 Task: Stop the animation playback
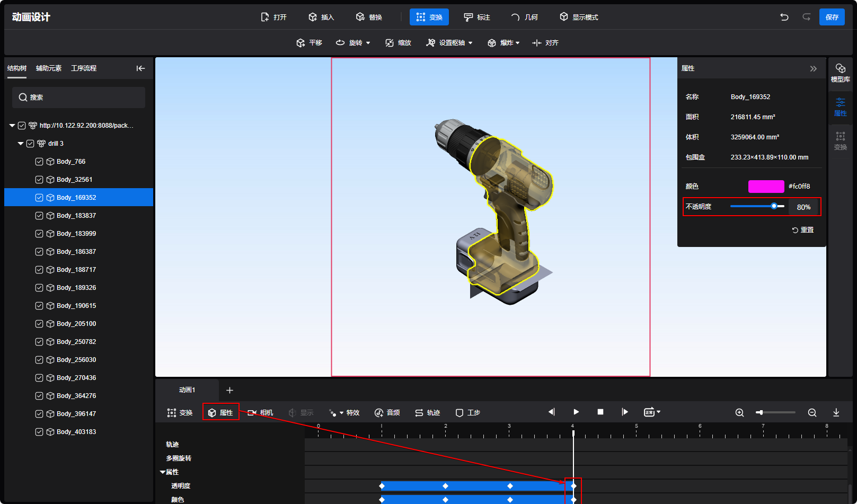click(600, 412)
